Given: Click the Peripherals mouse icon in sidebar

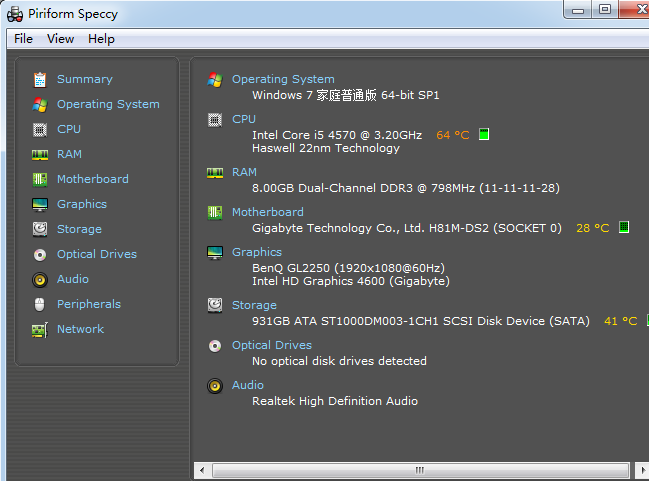Looking at the screenshot, I should point(40,304).
